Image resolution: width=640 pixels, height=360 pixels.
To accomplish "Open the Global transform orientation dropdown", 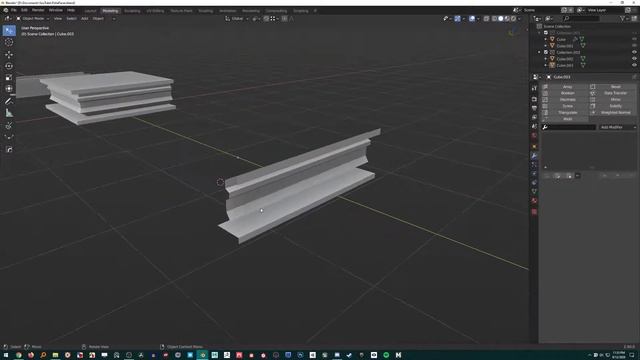I will pyautogui.click(x=237, y=18).
